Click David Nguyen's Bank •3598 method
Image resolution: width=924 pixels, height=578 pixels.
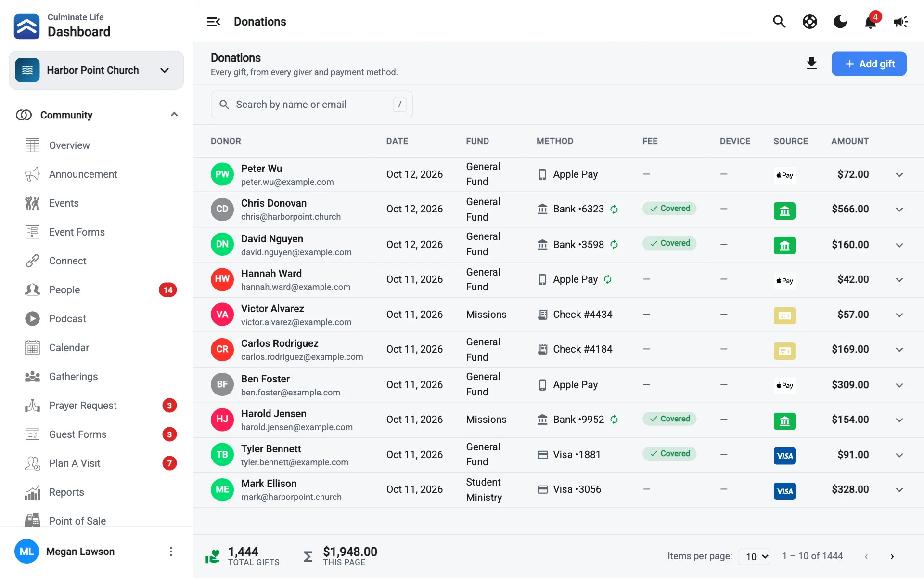point(578,245)
